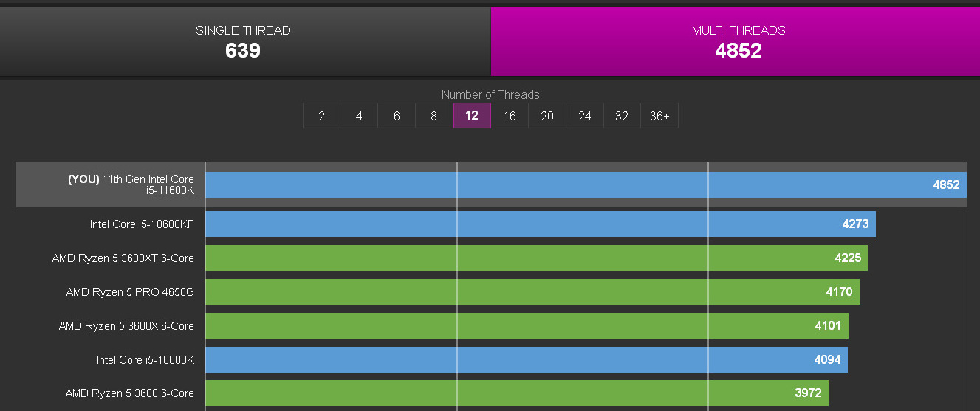Click the 4101 score bar for Ryzen 3600X
The image size is (980, 411).
[527, 326]
